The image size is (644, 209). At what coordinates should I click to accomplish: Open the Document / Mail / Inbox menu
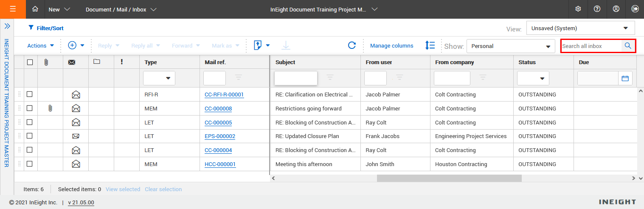121,9
